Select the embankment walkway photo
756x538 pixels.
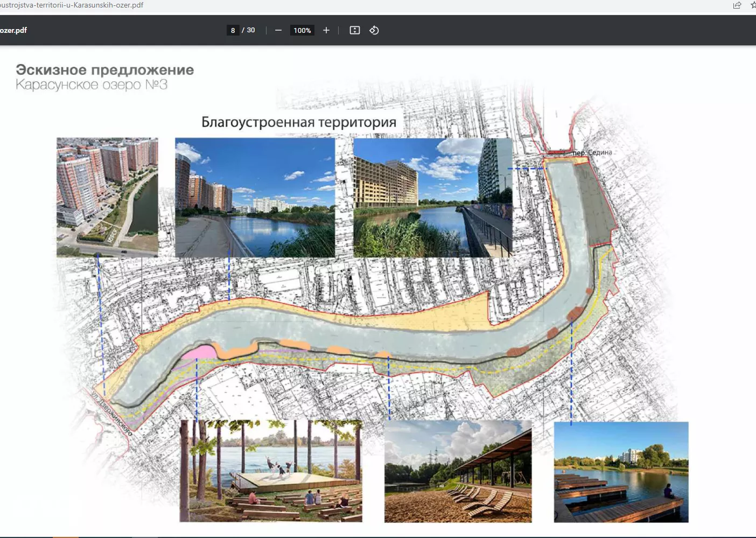click(255, 197)
